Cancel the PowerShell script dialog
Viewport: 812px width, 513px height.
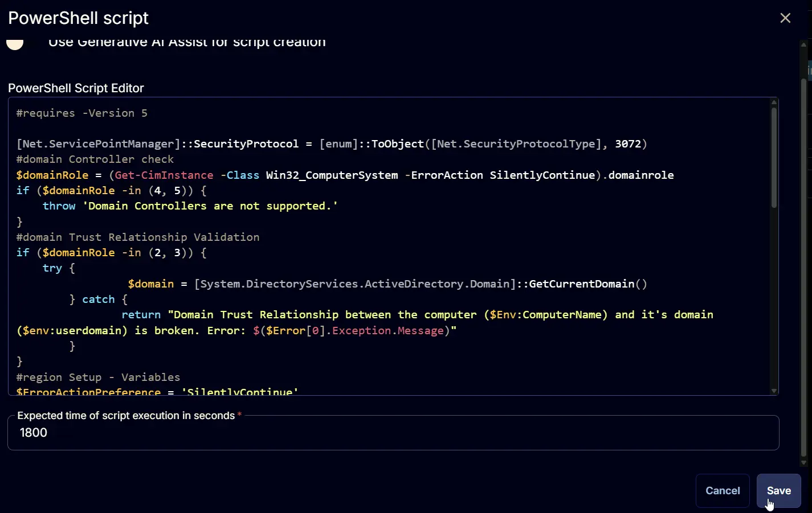(723, 491)
